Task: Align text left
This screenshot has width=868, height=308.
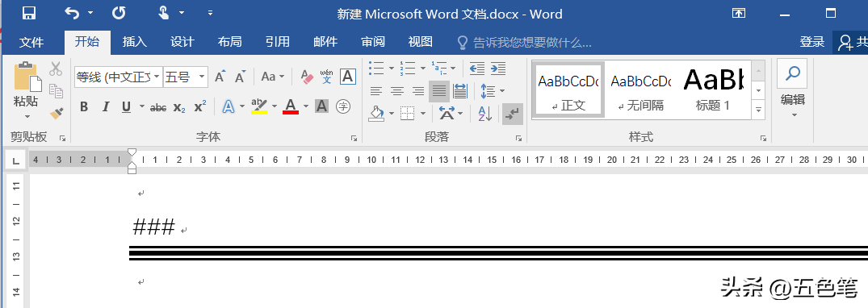Action: 376,90
